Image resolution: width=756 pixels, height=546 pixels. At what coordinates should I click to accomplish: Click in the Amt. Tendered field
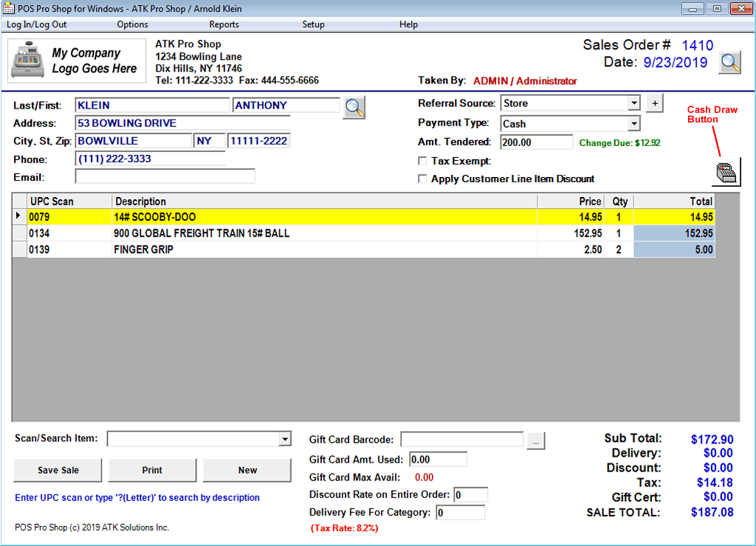coord(536,142)
